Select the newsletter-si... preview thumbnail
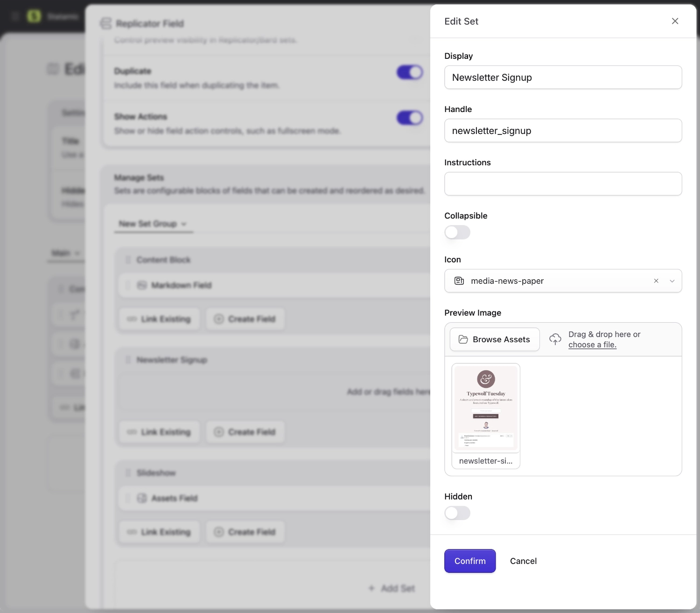Viewport: 700px width, 613px height. pos(485,409)
